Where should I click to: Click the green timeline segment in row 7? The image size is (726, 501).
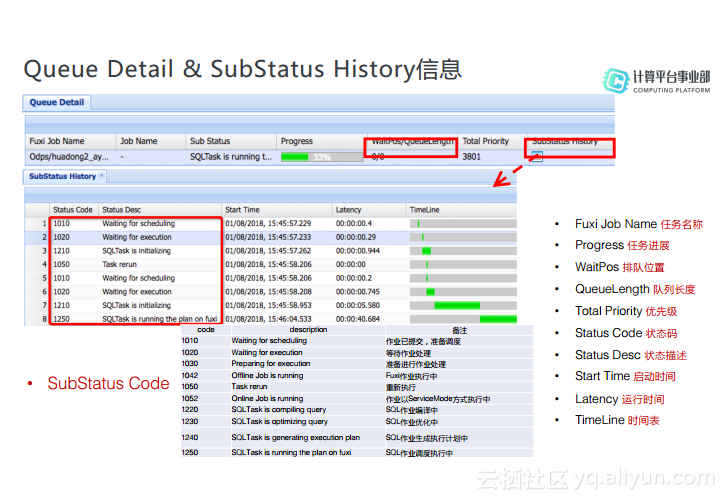(457, 305)
